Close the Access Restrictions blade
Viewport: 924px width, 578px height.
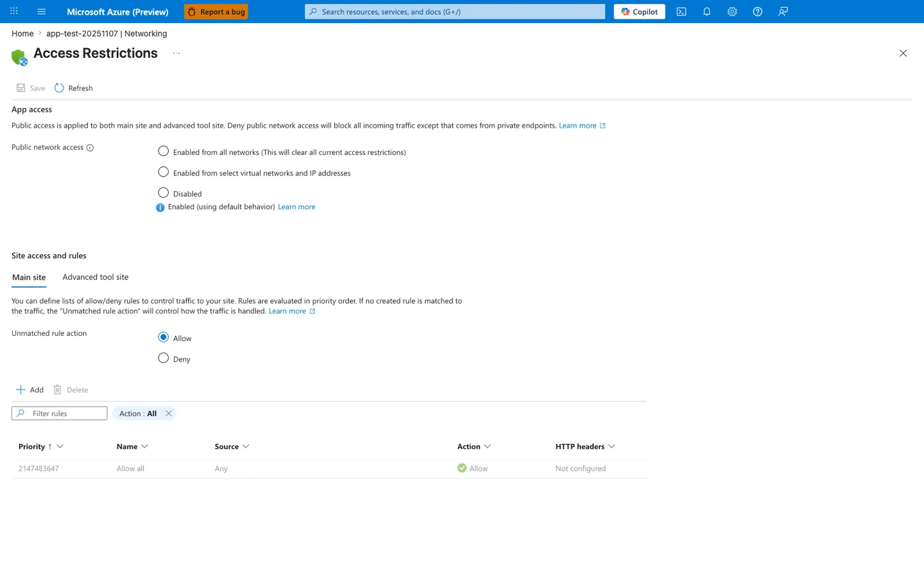click(x=903, y=53)
